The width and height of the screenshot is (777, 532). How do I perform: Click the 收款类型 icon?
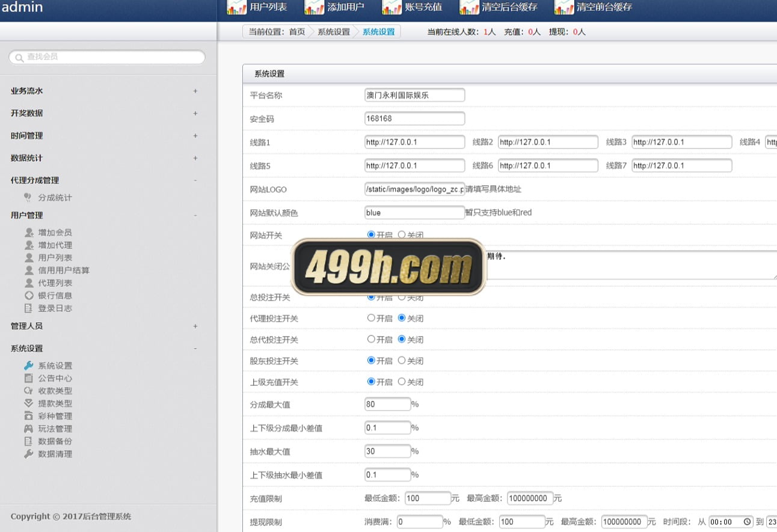[28, 391]
